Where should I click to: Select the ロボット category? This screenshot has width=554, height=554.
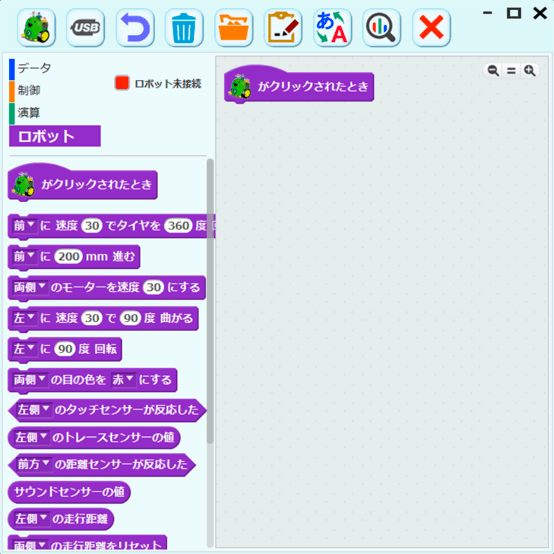55,136
